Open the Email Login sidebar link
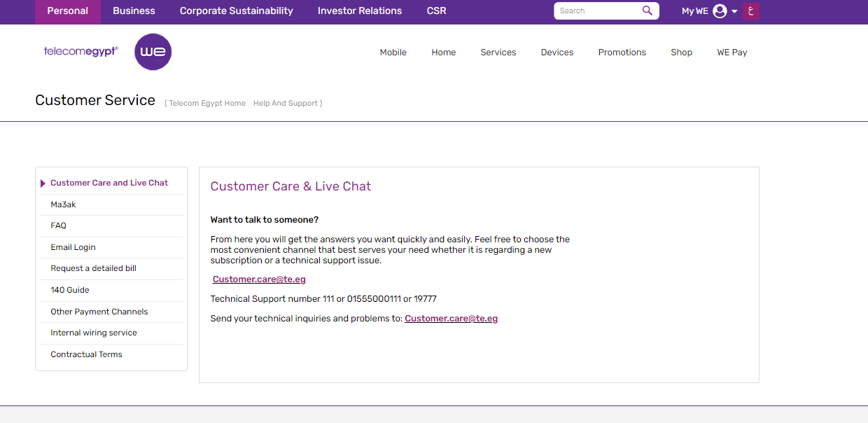868x423 pixels. click(x=73, y=247)
